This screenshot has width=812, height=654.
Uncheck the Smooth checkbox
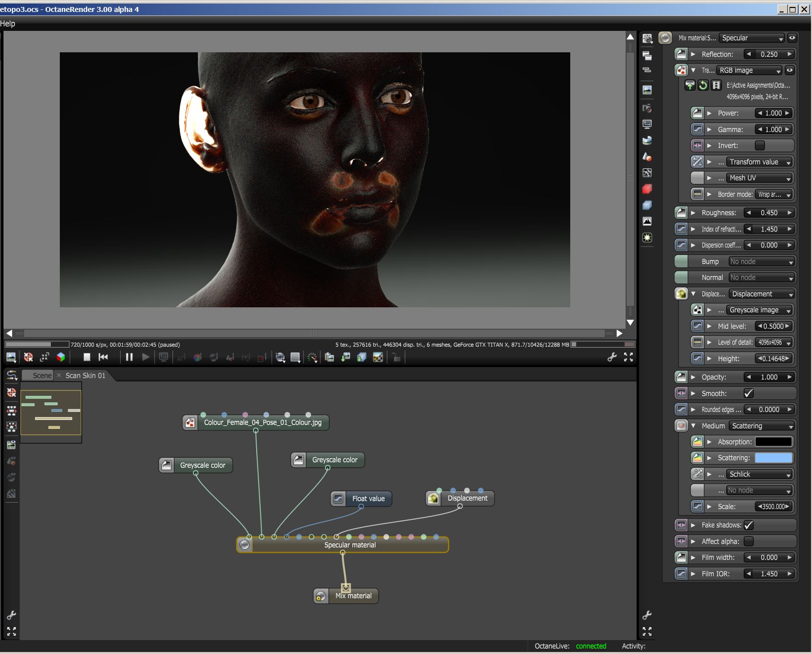click(x=748, y=393)
